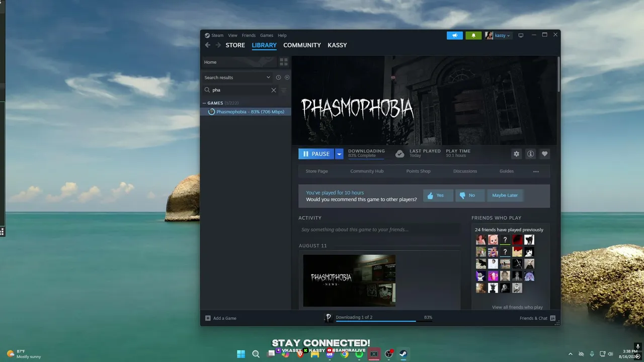Open Windows taskbar search

click(x=256, y=354)
